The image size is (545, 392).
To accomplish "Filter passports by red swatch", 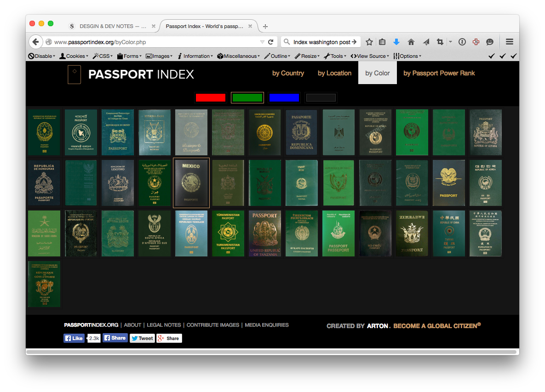I will pos(211,98).
